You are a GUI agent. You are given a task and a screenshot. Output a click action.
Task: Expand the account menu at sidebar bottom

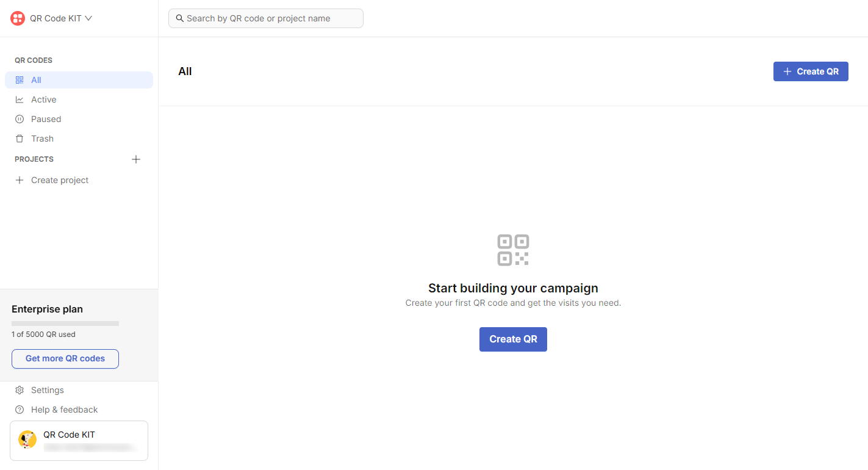pyautogui.click(x=79, y=440)
